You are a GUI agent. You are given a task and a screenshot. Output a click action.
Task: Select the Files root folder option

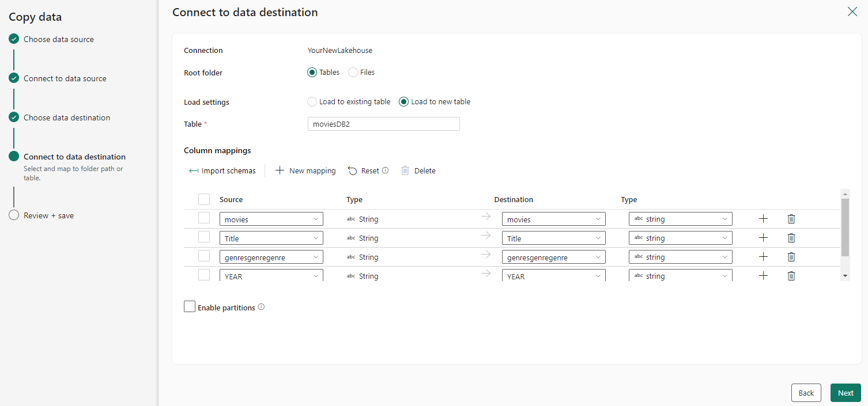point(353,73)
